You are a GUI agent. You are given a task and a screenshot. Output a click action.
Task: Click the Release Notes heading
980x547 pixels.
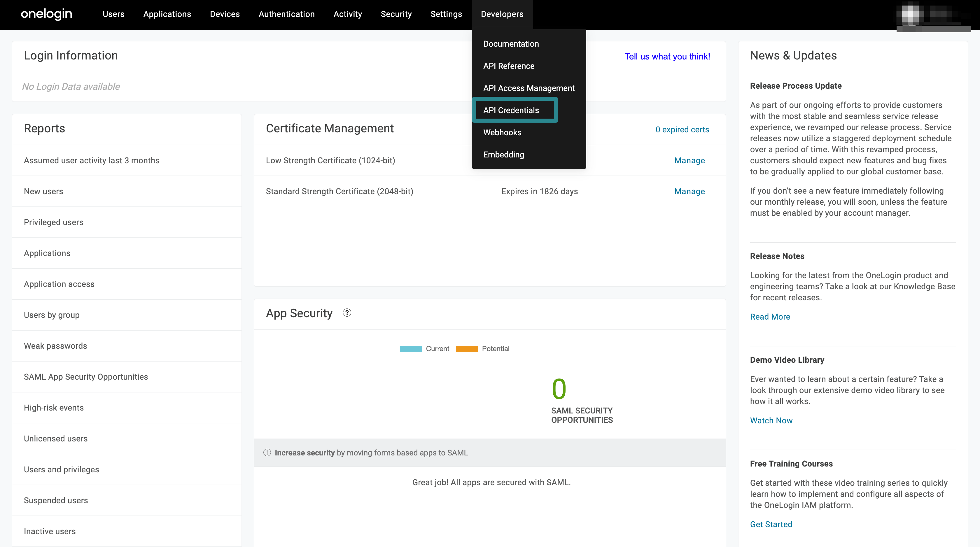[777, 256]
